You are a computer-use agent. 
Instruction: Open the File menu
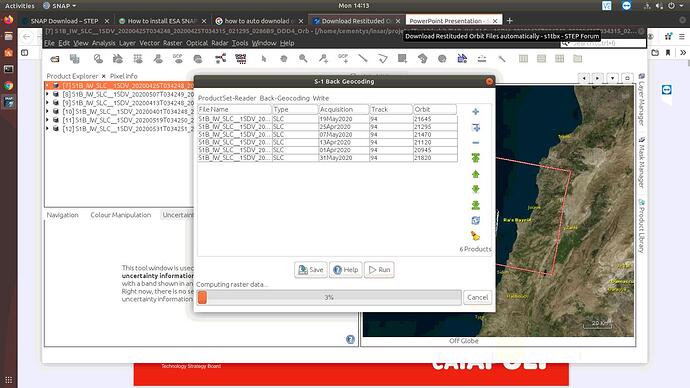[49, 43]
